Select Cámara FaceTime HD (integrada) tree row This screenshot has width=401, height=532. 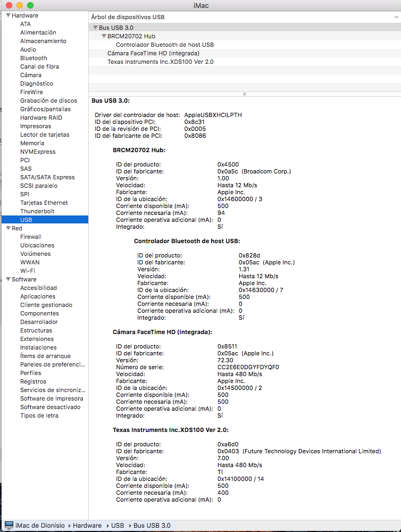(x=245, y=53)
